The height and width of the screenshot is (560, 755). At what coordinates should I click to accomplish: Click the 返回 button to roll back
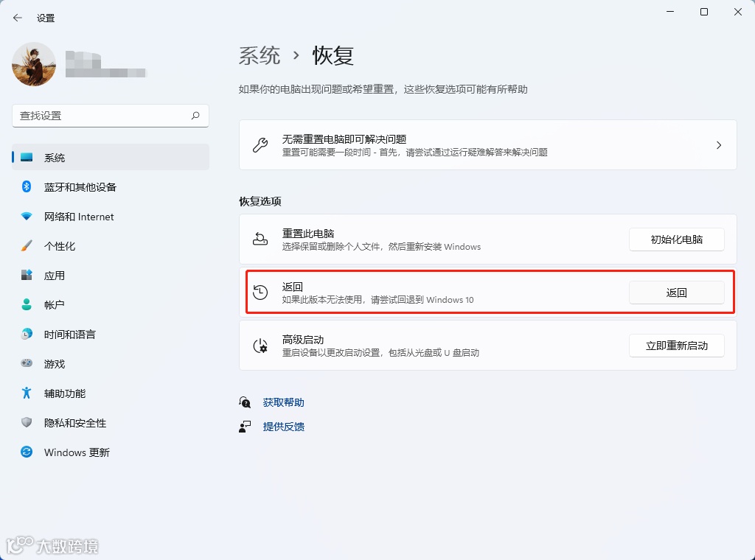[x=677, y=293]
